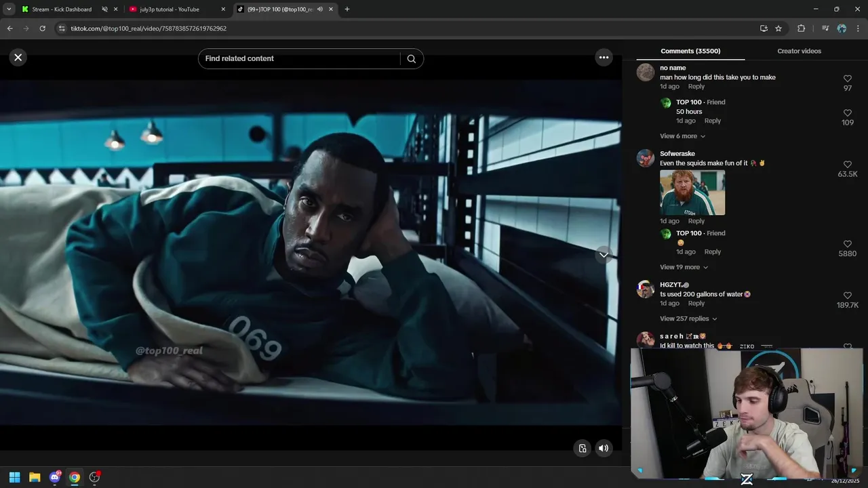
Task: Click the tiktok.com address bar URL
Action: tap(149, 28)
